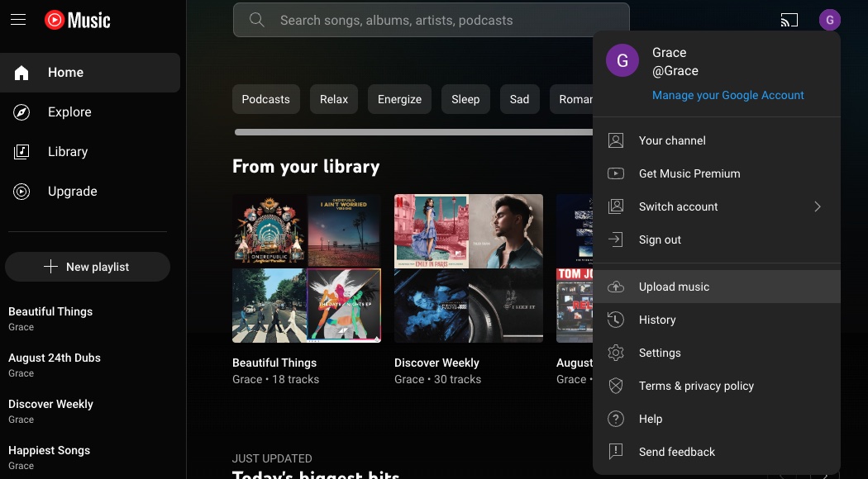Image resolution: width=868 pixels, height=479 pixels.
Task: Open Discover Weekly playlist thumbnail
Action: [x=469, y=268]
